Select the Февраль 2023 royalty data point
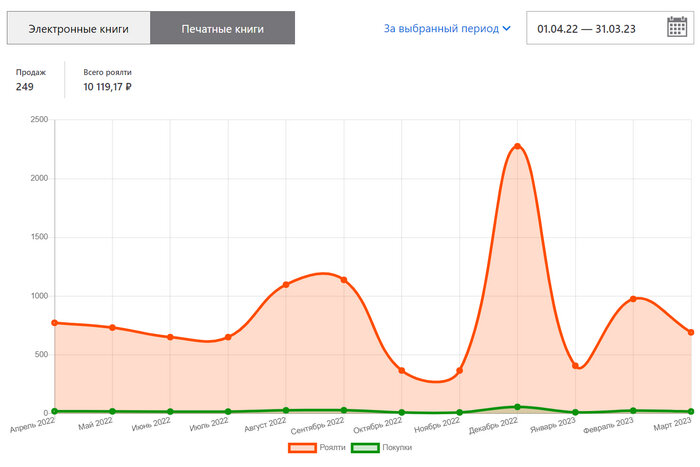 pyautogui.click(x=633, y=299)
